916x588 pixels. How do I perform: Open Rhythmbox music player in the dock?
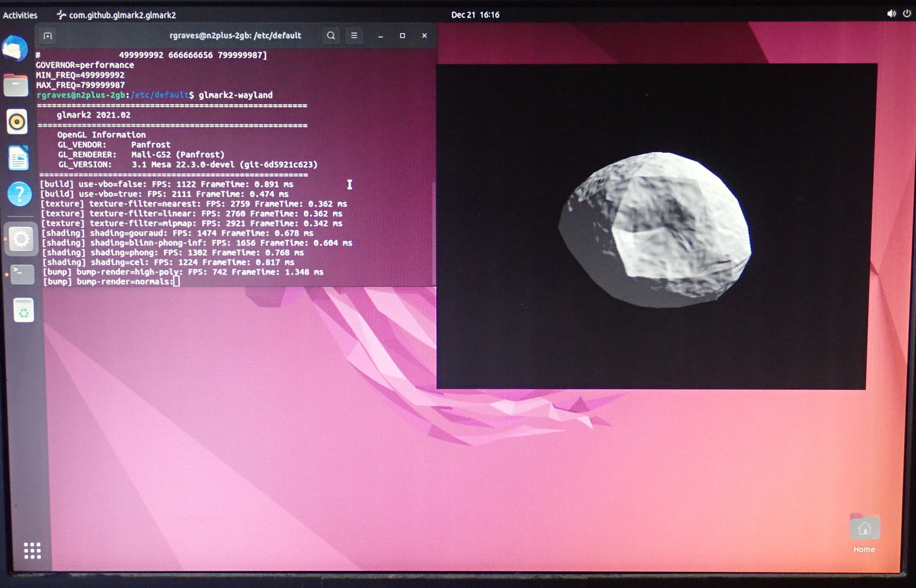pos(17,122)
